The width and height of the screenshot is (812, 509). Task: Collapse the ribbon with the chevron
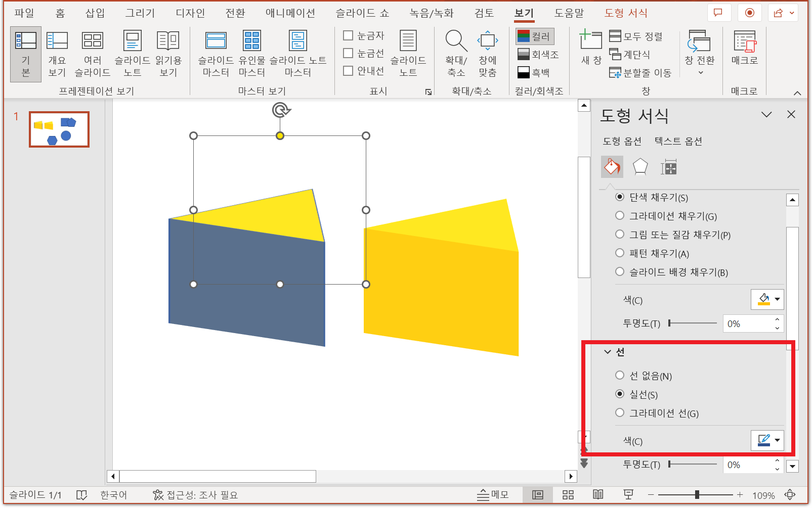coord(797,93)
